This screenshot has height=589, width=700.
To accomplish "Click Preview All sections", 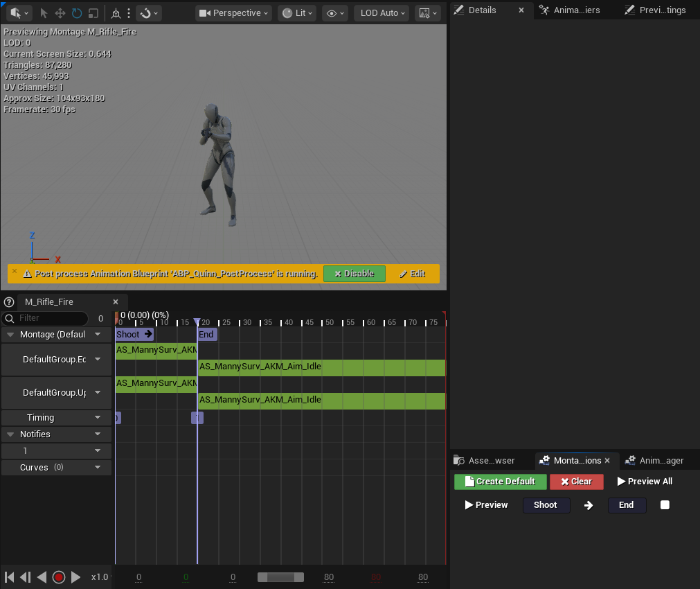I will (x=645, y=482).
